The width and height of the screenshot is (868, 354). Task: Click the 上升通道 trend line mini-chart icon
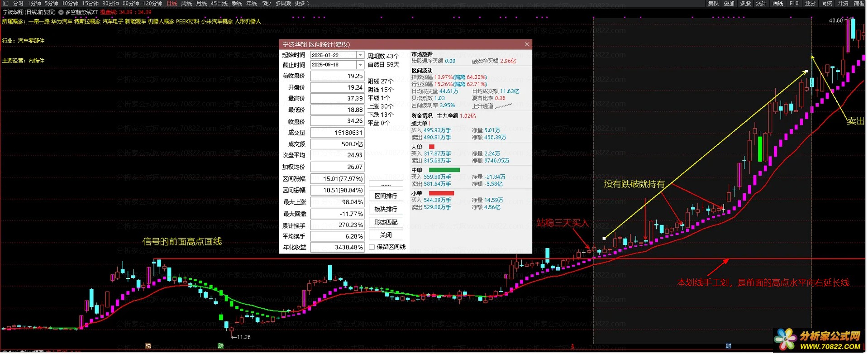[504, 106]
